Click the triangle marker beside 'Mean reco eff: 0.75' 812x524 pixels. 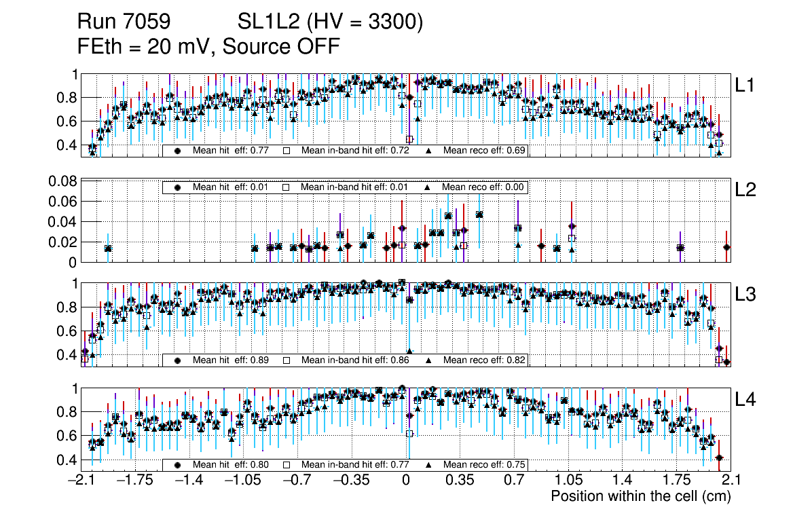(x=429, y=465)
